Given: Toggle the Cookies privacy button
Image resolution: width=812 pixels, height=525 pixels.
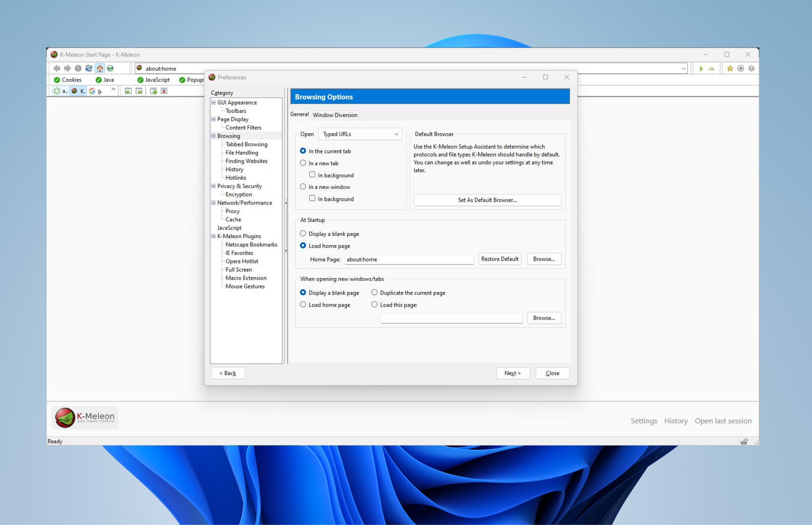Looking at the screenshot, I should [68, 80].
